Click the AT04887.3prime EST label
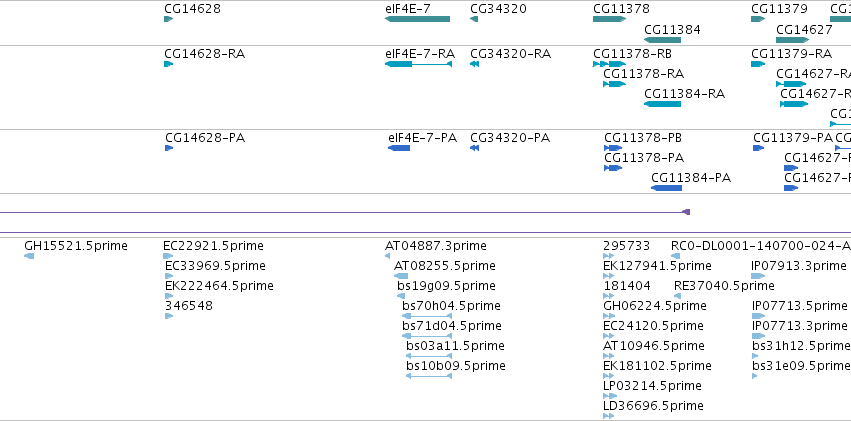Image resolution: width=851 pixels, height=421 pixels. point(436,246)
